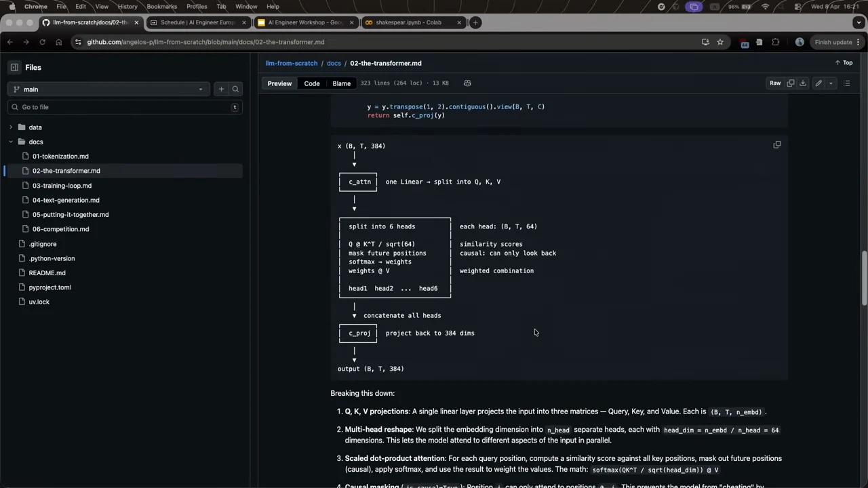The width and height of the screenshot is (868, 488).
Task: Click the install-app icon in address bar
Action: pyautogui.click(x=705, y=42)
